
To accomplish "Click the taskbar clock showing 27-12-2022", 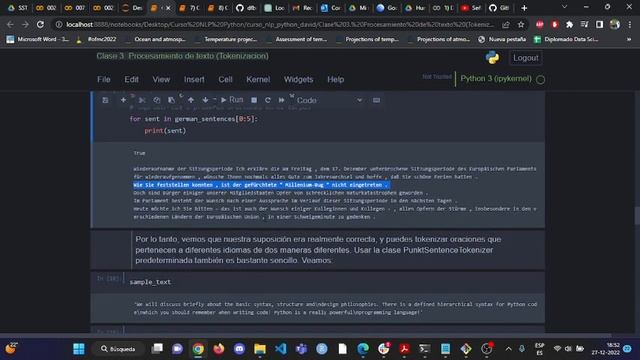I will pos(607,349).
